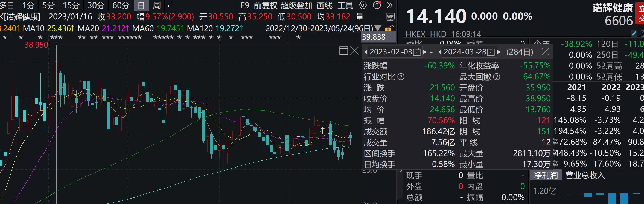
Task: Click the last price 14.140
Action: (x=436, y=16)
